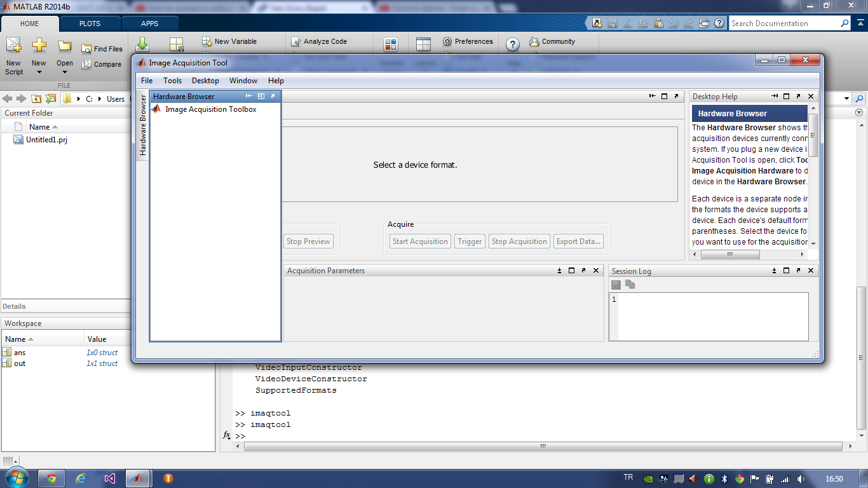Click the Stop Preview button
868x488 pixels.
(x=308, y=241)
